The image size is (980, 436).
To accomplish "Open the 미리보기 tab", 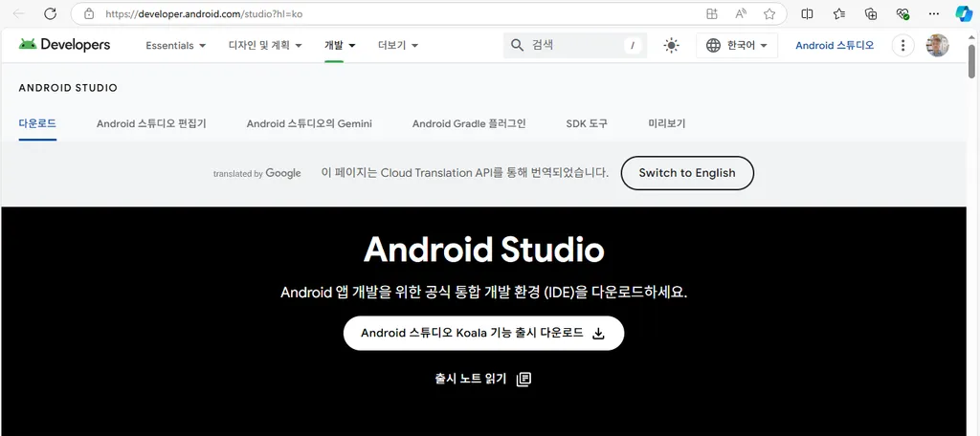I will pos(667,123).
